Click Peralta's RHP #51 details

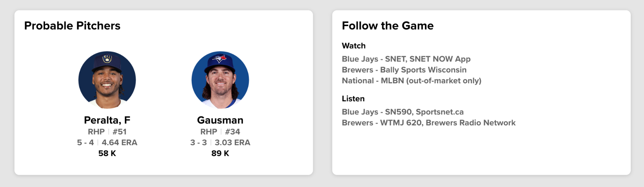point(107,132)
